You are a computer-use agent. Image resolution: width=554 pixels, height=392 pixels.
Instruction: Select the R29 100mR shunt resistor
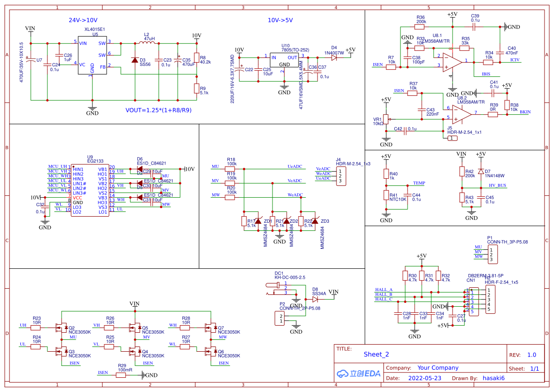tap(121, 375)
